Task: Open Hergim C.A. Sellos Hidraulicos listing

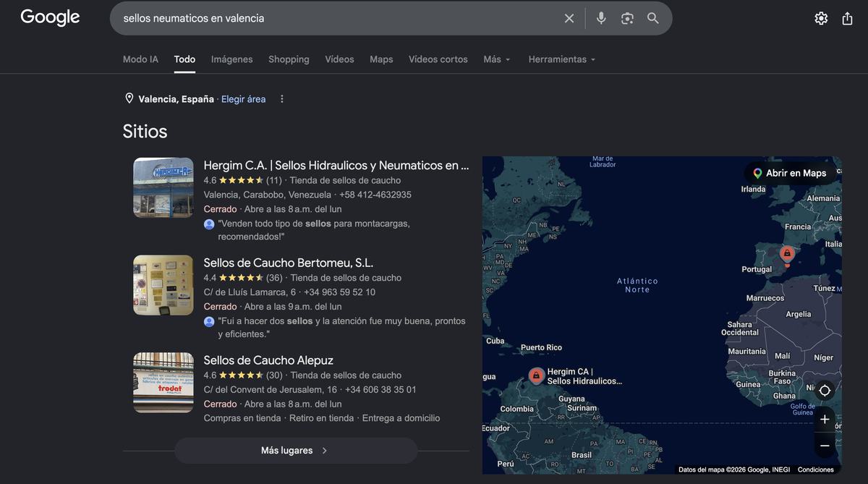Action: click(x=336, y=165)
